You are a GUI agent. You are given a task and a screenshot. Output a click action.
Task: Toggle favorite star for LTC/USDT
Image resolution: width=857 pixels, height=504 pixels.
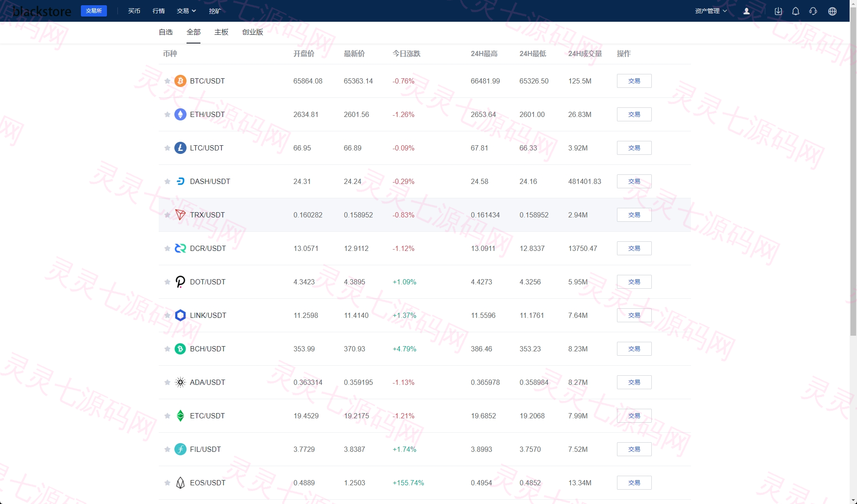click(167, 148)
